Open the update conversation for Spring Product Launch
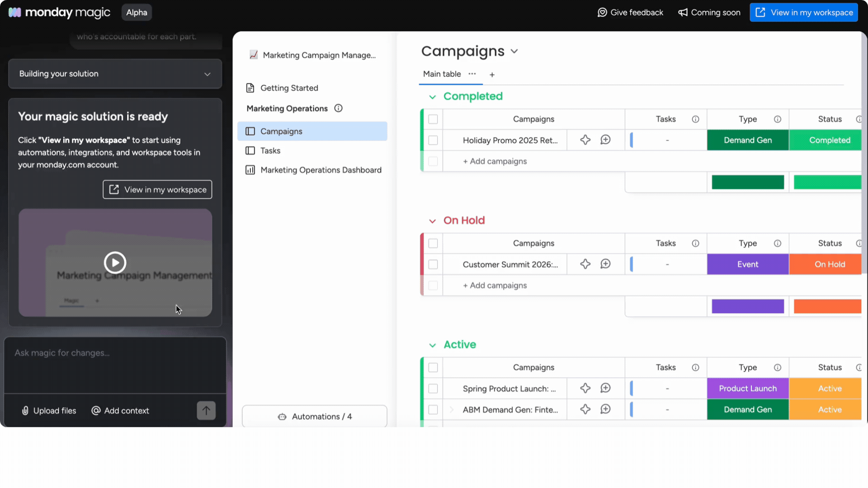Screen dimensions: 868x488 pyautogui.click(x=605, y=389)
